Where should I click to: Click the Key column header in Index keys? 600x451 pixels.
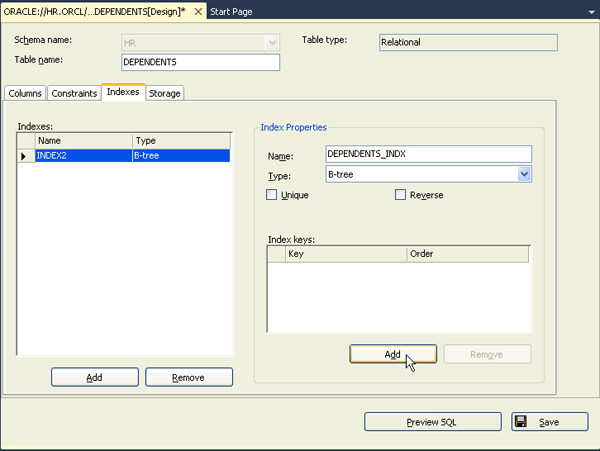pyautogui.click(x=345, y=254)
